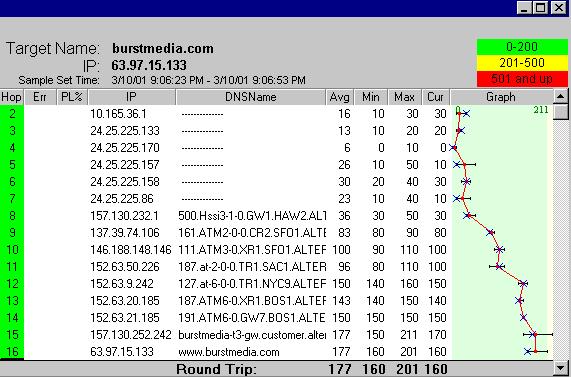Select IP address 152.63.20.185
This screenshot has width=571, height=377.
pos(125,301)
